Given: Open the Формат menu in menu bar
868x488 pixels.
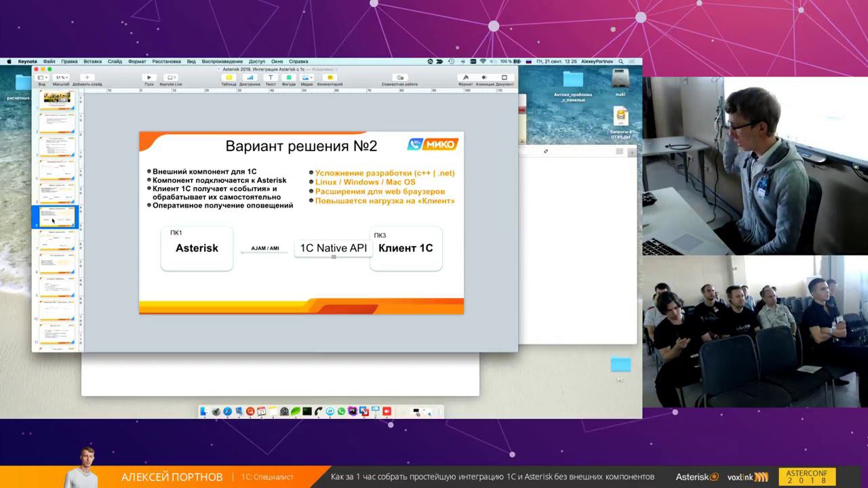Looking at the screenshot, I should 137,61.
